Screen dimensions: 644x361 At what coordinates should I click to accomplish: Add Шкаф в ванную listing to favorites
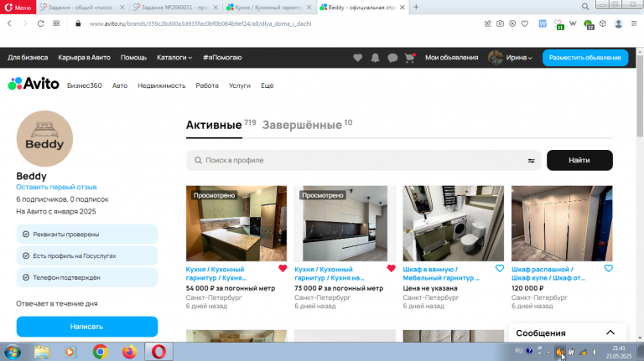500,268
